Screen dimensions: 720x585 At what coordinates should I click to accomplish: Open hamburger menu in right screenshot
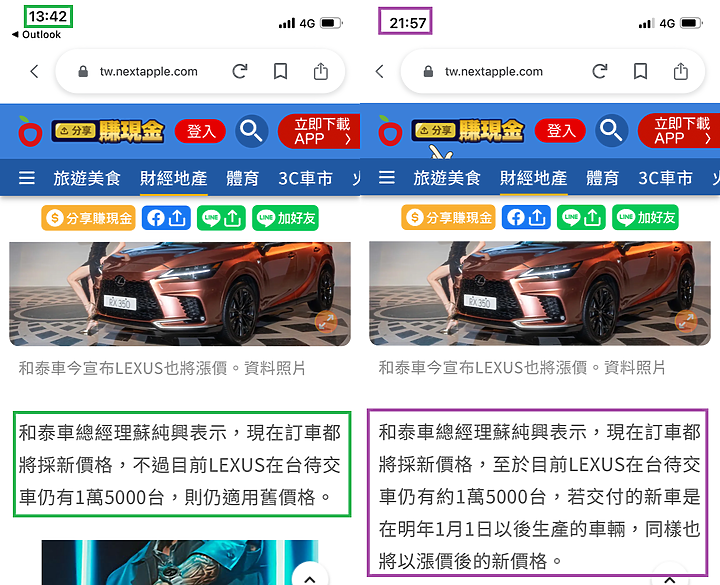(387, 177)
